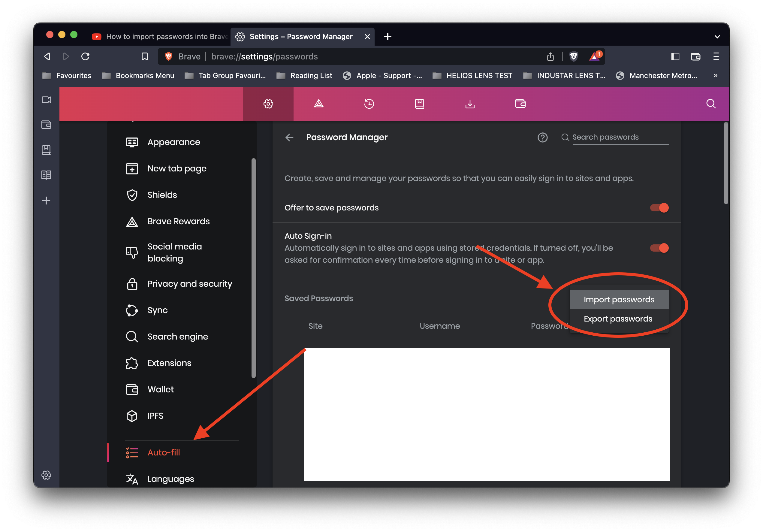Expand hidden bookmarks overflow chevron
Screen dimensions: 763x532
click(715, 75)
